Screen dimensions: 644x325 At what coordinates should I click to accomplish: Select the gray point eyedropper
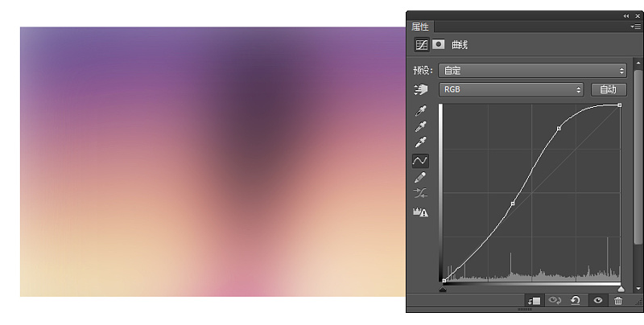point(420,126)
